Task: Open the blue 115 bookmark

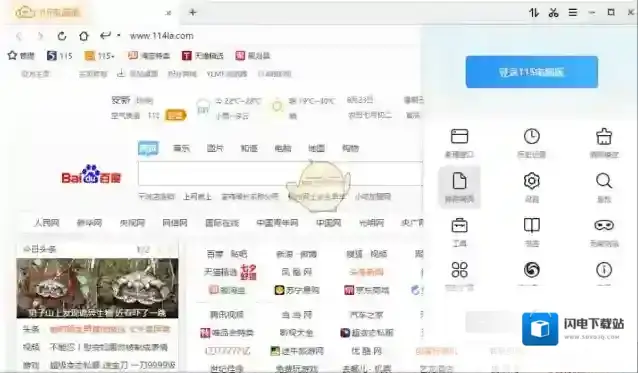Action: click(x=59, y=55)
